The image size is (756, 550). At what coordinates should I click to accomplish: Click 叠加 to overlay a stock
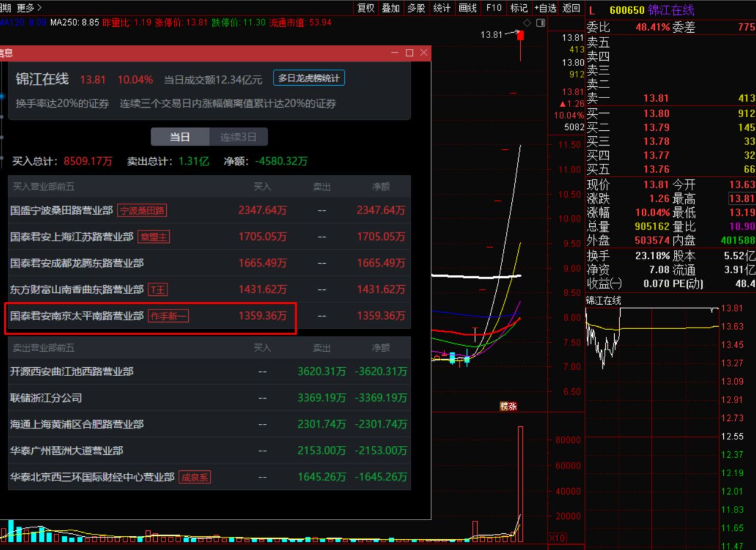[x=391, y=8]
